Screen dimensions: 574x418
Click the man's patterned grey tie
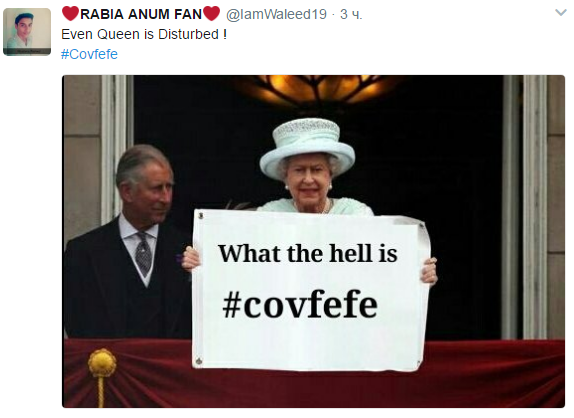pyautogui.click(x=143, y=254)
